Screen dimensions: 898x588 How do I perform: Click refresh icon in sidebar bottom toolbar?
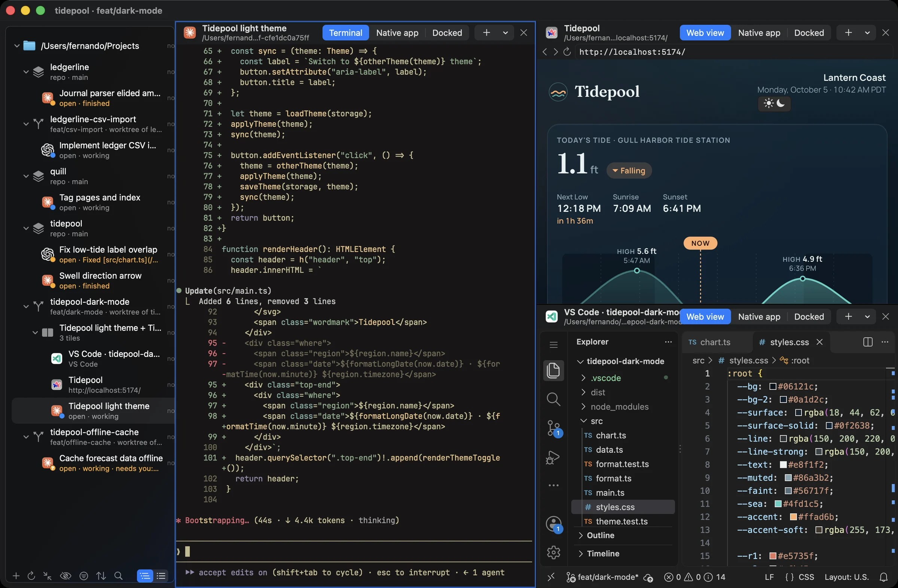tap(32, 576)
